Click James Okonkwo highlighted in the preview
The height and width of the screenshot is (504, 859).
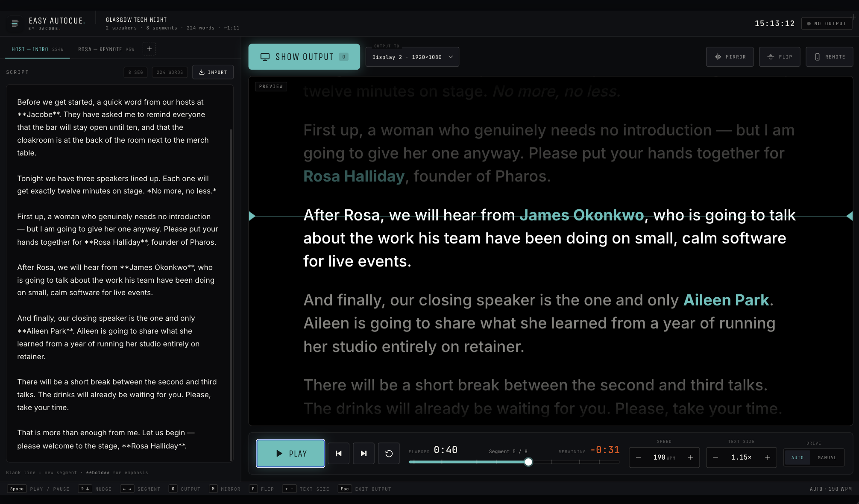click(581, 215)
